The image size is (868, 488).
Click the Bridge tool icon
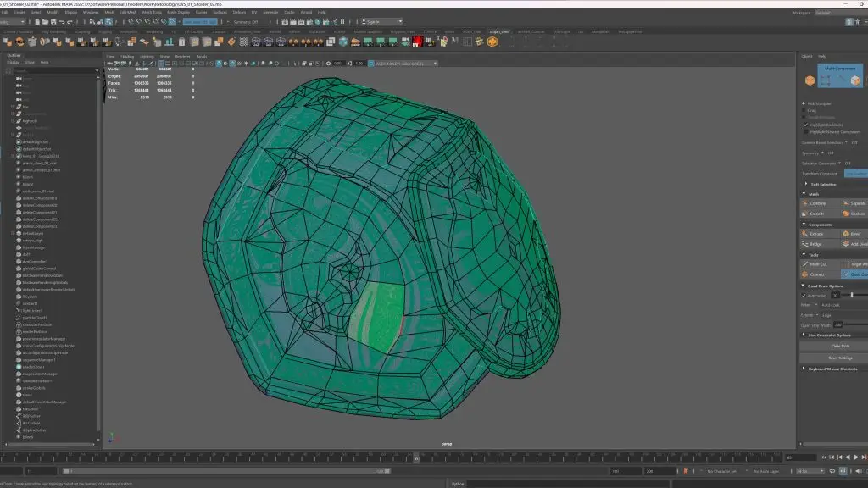pos(805,243)
